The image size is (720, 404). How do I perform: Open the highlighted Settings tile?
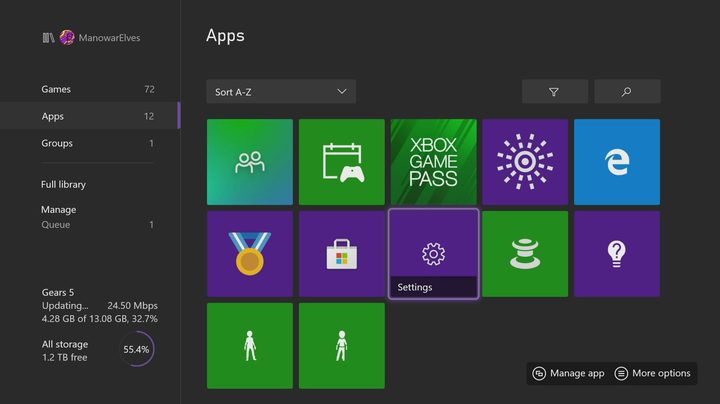coord(433,254)
